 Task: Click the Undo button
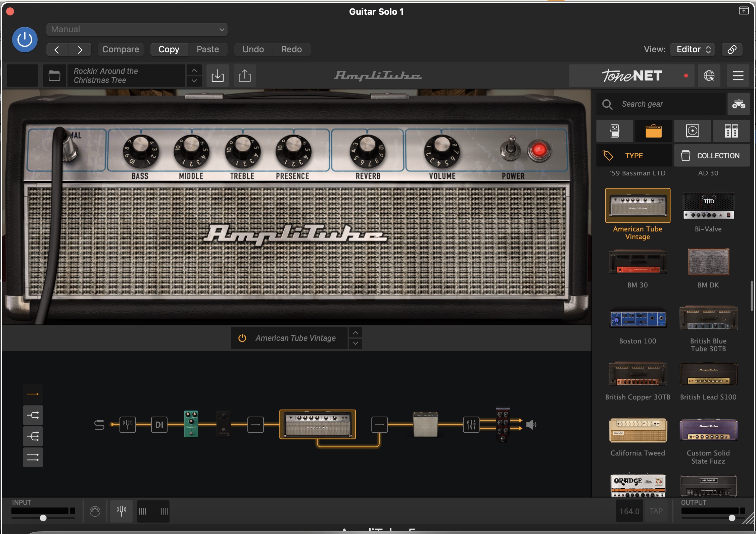pyautogui.click(x=253, y=50)
